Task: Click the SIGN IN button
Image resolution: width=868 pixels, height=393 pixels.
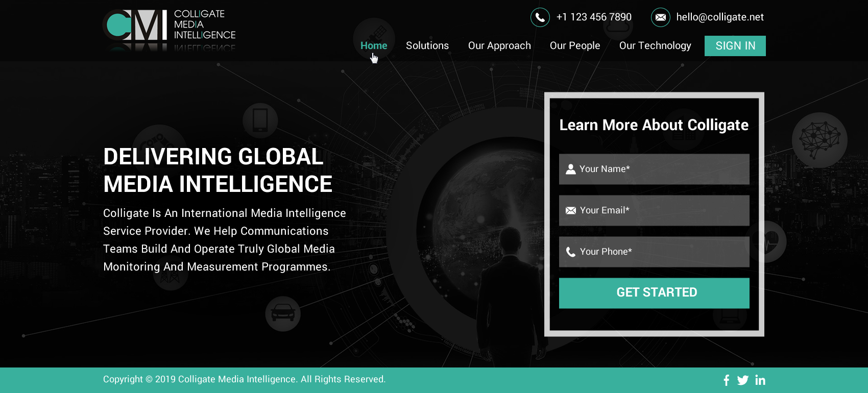Action: pyautogui.click(x=735, y=46)
